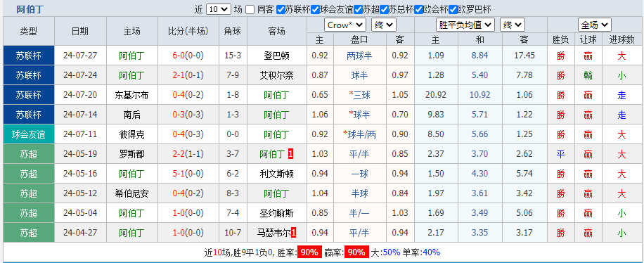
Task: Click the away team 利文斯顿
Action: pyautogui.click(x=277, y=174)
